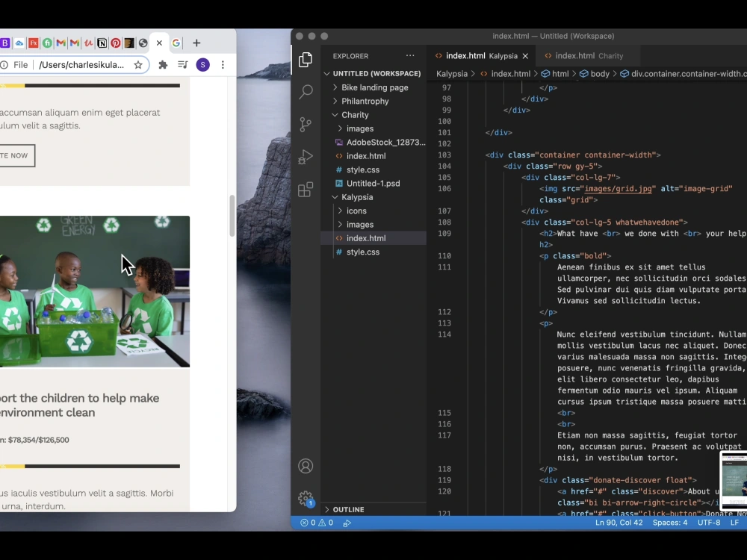Switch to the Notion tab in Chrome

click(102, 43)
